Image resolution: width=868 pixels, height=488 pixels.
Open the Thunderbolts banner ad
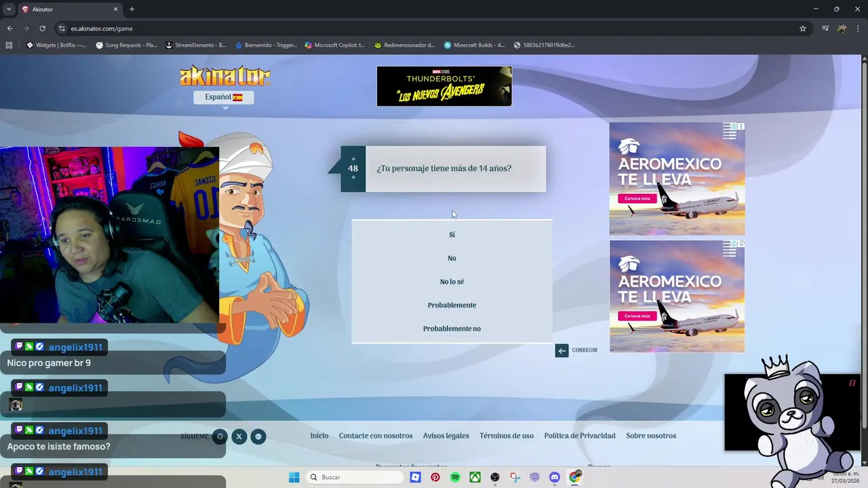click(x=444, y=86)
